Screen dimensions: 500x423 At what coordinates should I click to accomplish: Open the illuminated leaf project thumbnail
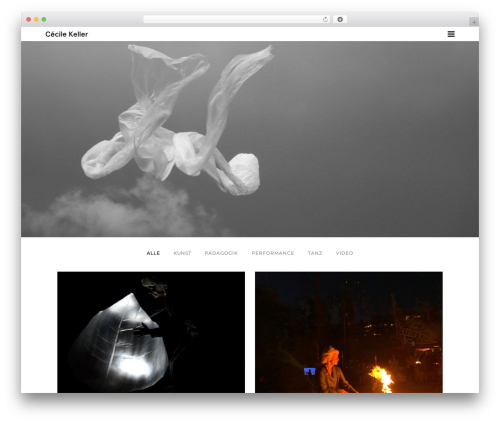(x=151, y=332)
